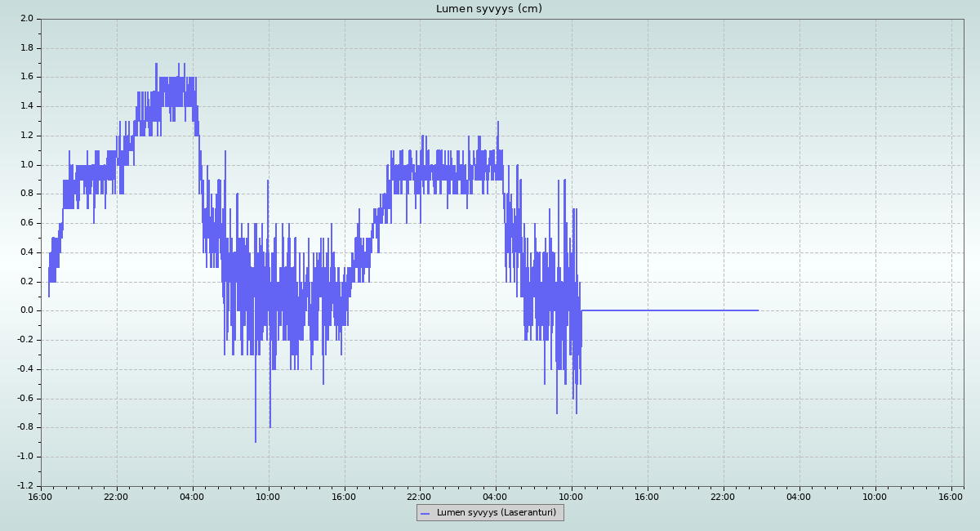980x531 pixels.
Task: Click the highest data peak near 1.7
Action: pyautogui.click(x=156, y=64)
